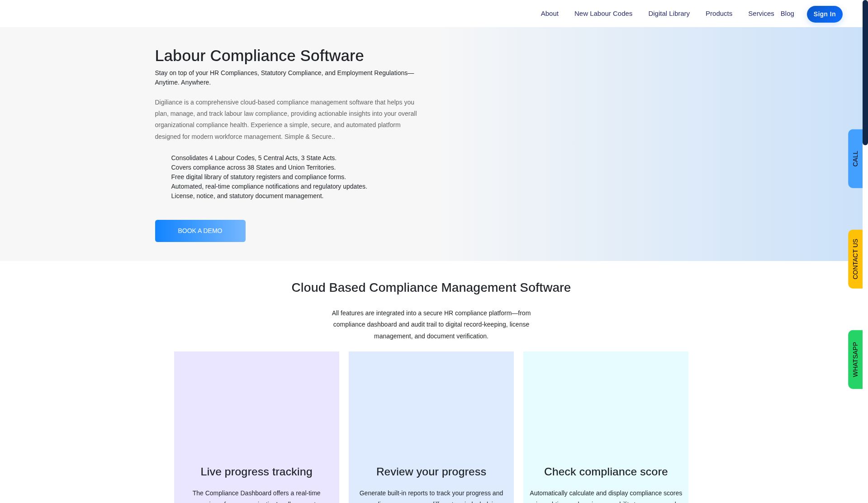
Task: Click the Sign In button
Action: pyautogui.click(x=824, y=14)
